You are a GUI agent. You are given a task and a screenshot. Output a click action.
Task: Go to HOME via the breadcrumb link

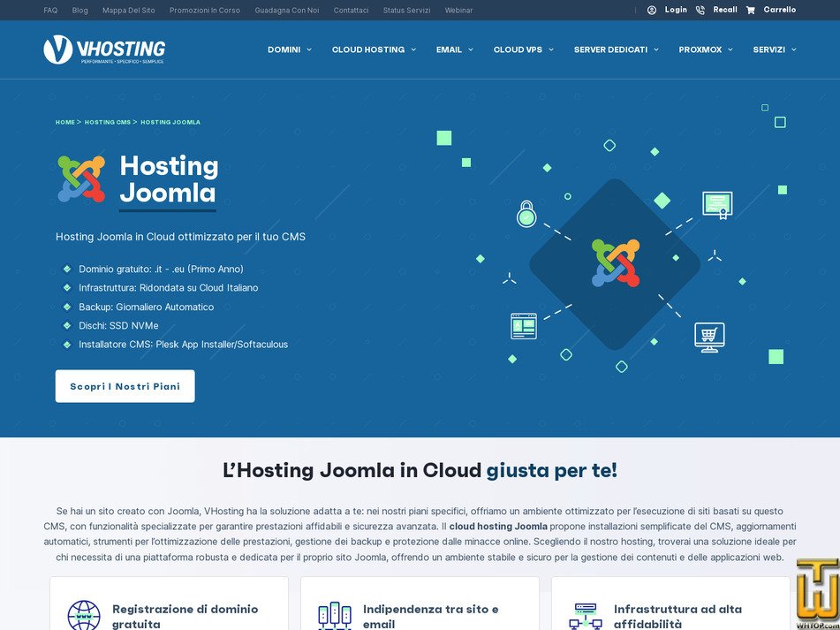click(64, 122)
